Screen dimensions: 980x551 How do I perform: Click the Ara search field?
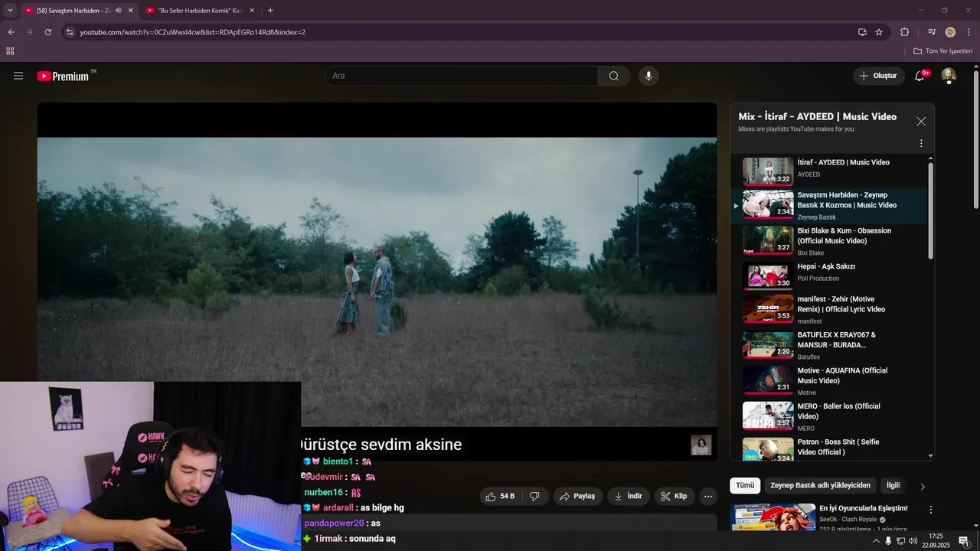click(x=462, y=76)
